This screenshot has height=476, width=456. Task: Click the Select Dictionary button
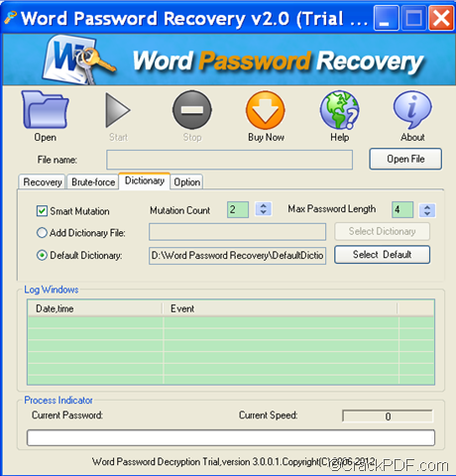point(382,231)
